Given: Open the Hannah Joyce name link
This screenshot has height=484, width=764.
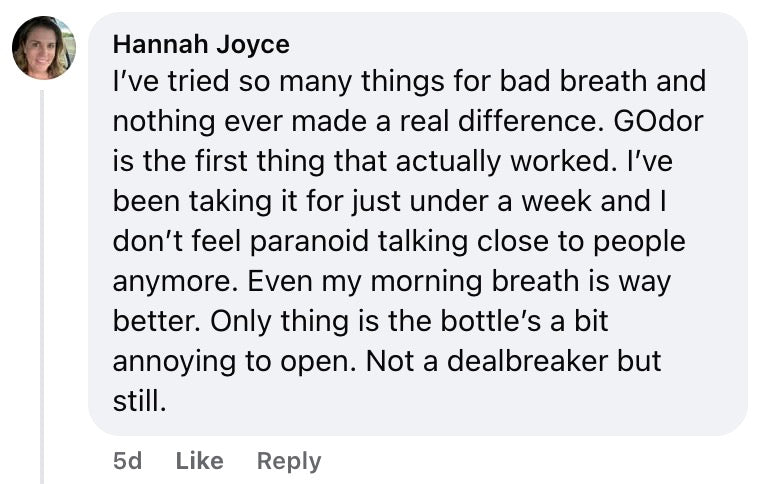Looking at the screenshot, I should coord(201,44).
